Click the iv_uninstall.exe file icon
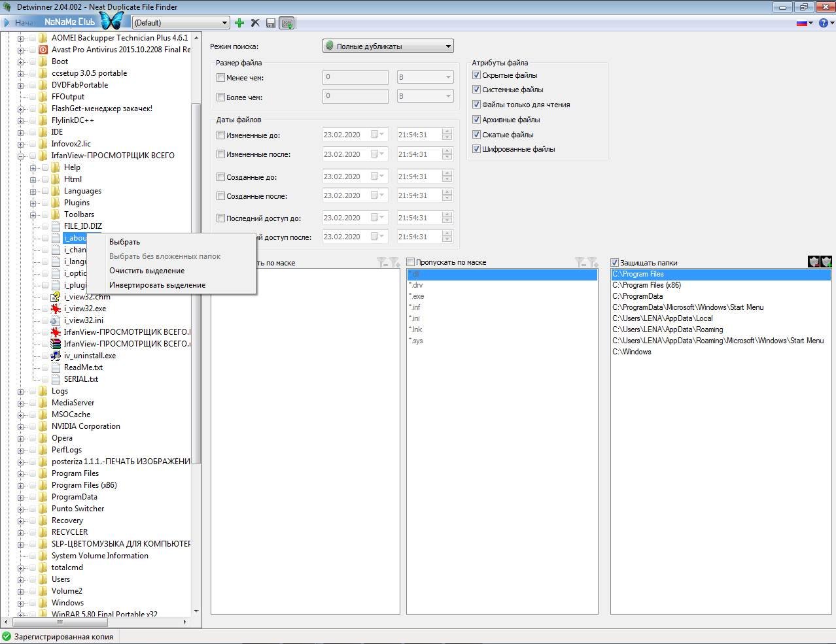Screen dimensions: 836x644 (x=56, y=356)
